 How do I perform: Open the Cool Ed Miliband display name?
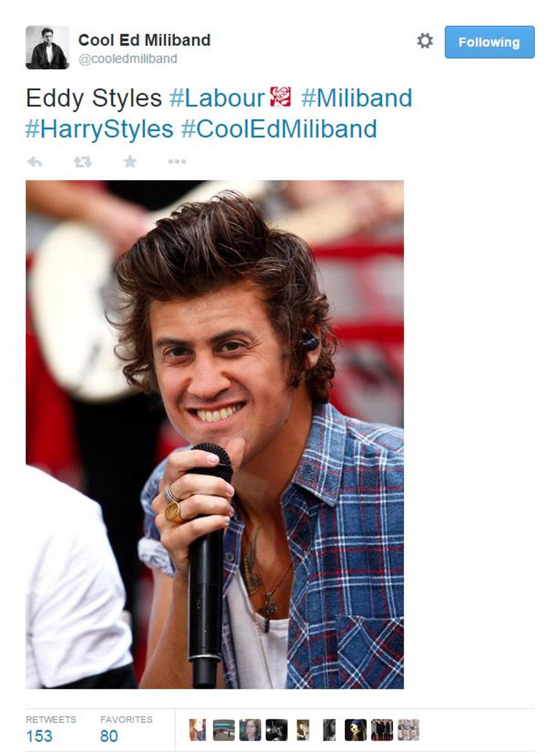145,40
